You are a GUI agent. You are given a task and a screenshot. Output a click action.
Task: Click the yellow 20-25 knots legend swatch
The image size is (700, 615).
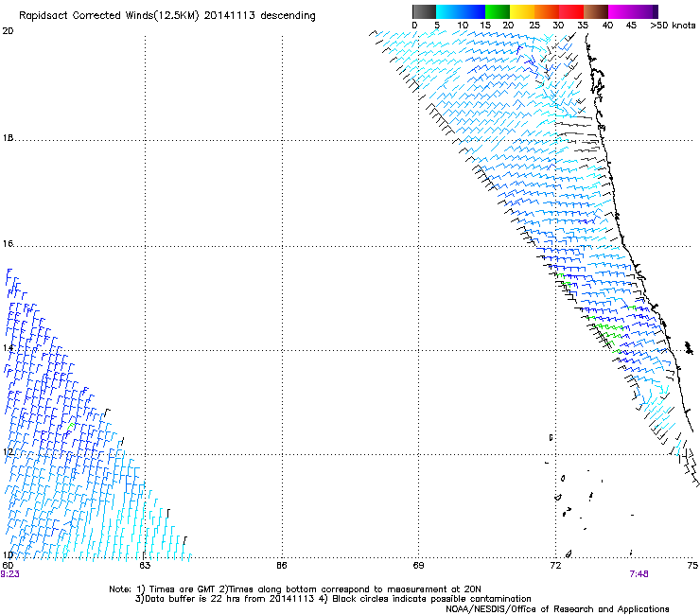click(522, 12)
